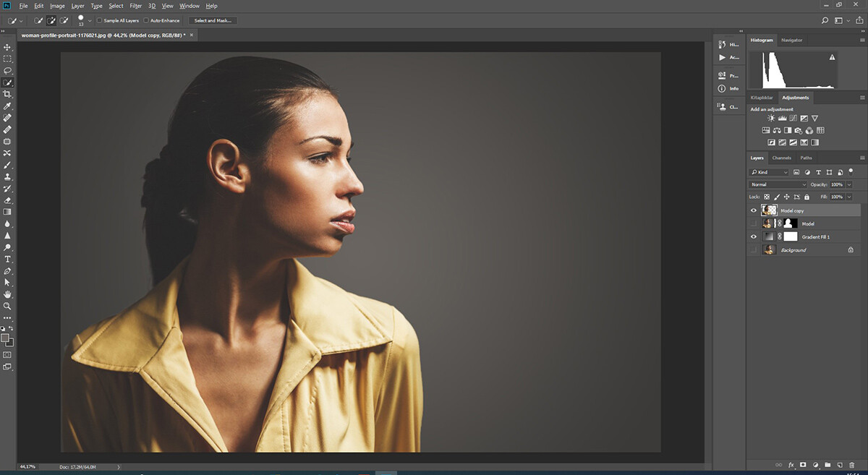Open the brush size picker dropdown

pos(90,21)
